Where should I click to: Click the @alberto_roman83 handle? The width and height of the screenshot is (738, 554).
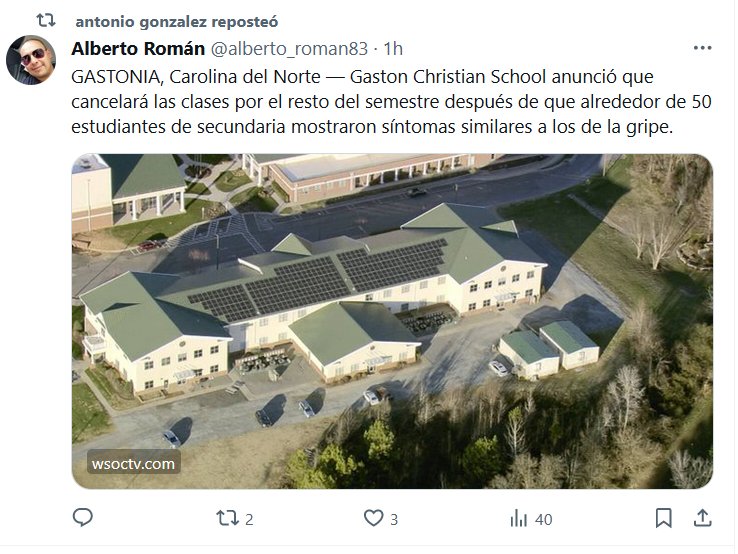(x=286, y=48)
